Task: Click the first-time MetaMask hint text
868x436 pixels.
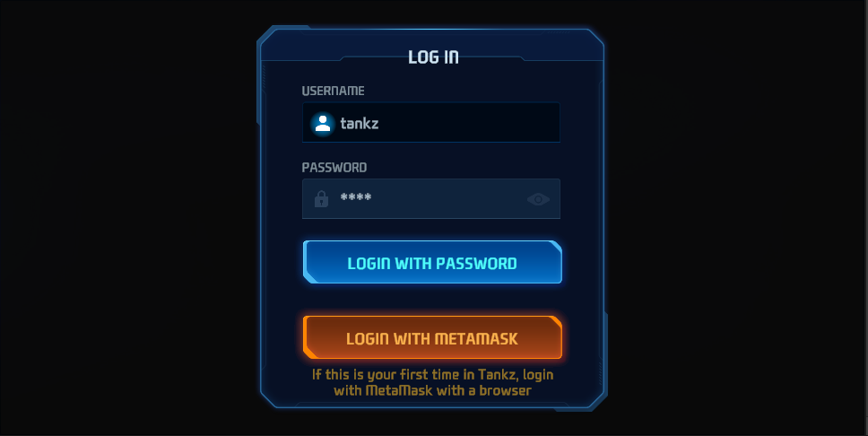Action: [x=432, y=382]
